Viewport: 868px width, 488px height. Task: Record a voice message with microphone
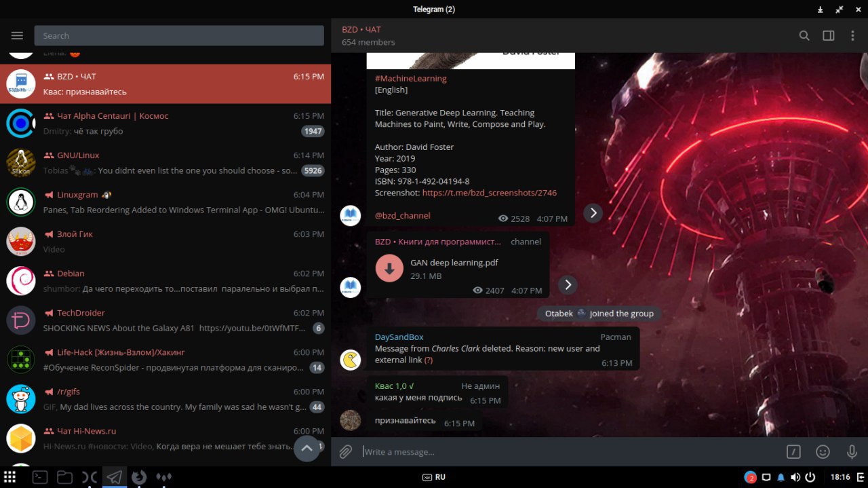tap(852, 452)
